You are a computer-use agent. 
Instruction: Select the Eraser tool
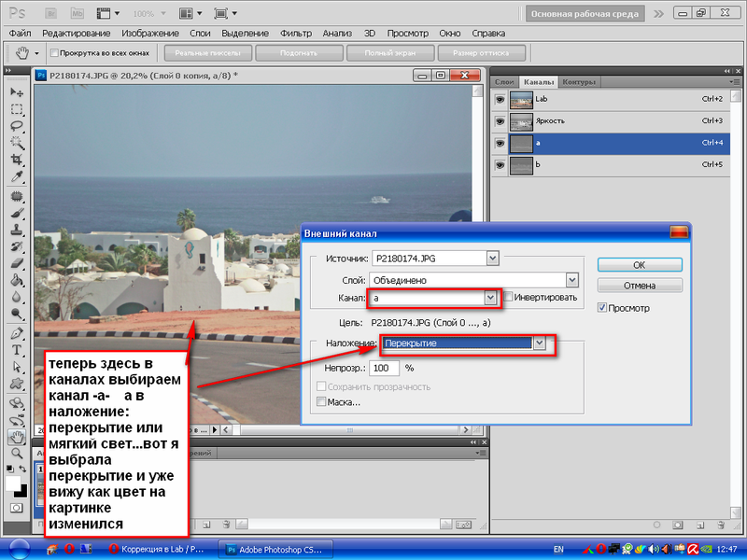(17, 263)
